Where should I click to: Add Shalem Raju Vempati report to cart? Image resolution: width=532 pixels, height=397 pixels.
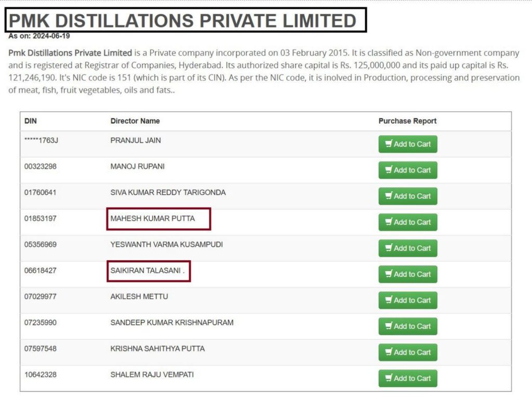[x=408, y=378]
